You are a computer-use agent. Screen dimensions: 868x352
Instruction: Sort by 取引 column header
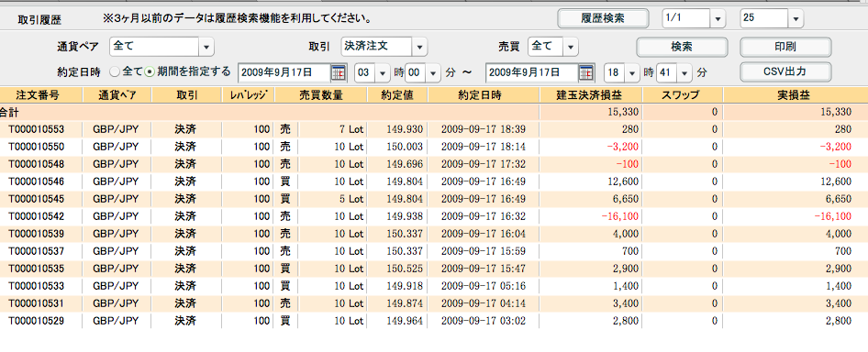coord(185,94)
